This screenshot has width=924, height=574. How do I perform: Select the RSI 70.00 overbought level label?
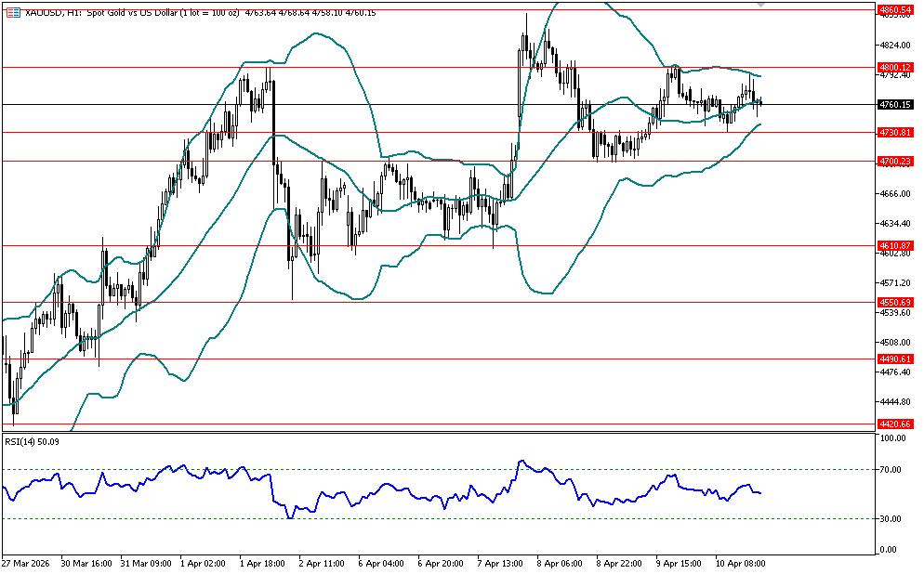click(891, 470)
